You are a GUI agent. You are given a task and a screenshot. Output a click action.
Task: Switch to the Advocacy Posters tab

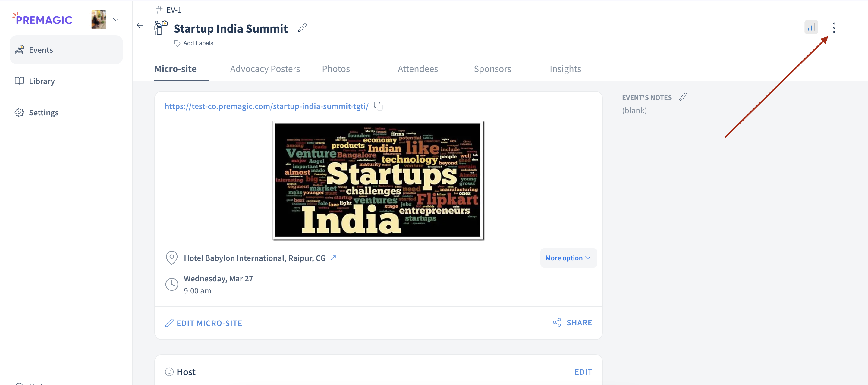click(265, 69)
